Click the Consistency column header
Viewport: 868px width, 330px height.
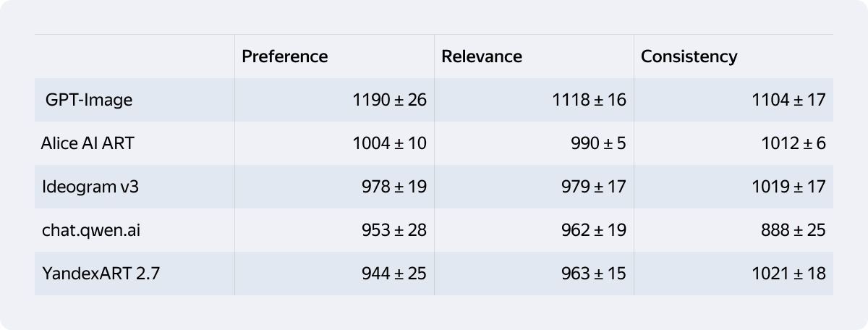(689, 56)
